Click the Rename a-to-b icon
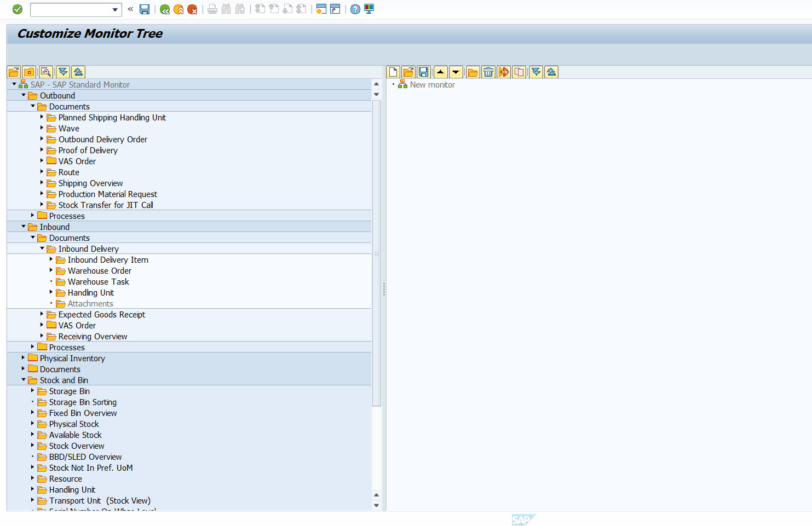812x526 pixels. [x=504, y=72]
